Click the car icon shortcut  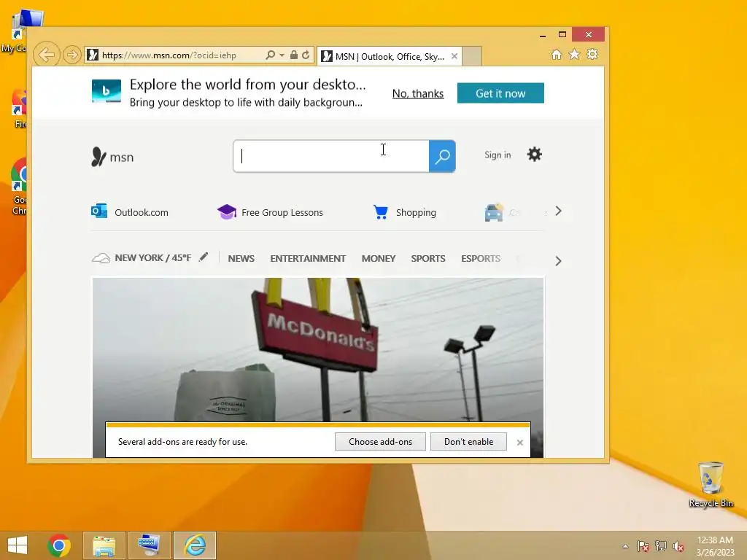coord(494,212)
